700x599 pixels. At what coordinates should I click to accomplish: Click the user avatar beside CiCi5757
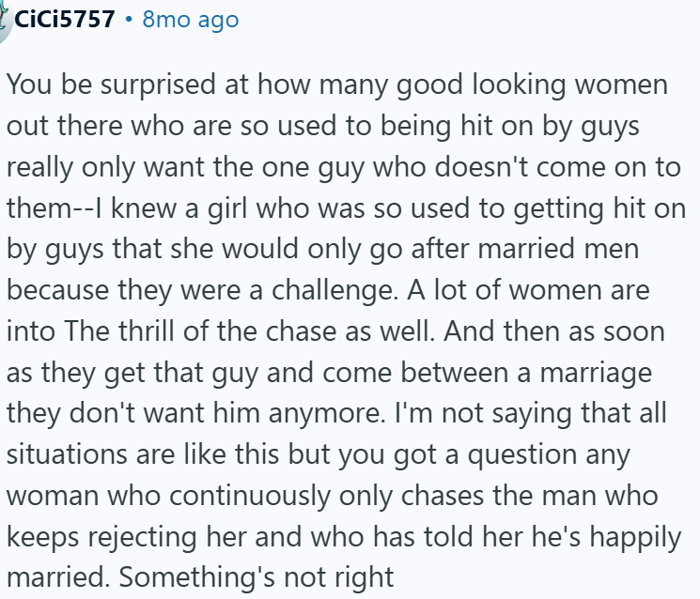pyautogui.click(x=5, y=17)
